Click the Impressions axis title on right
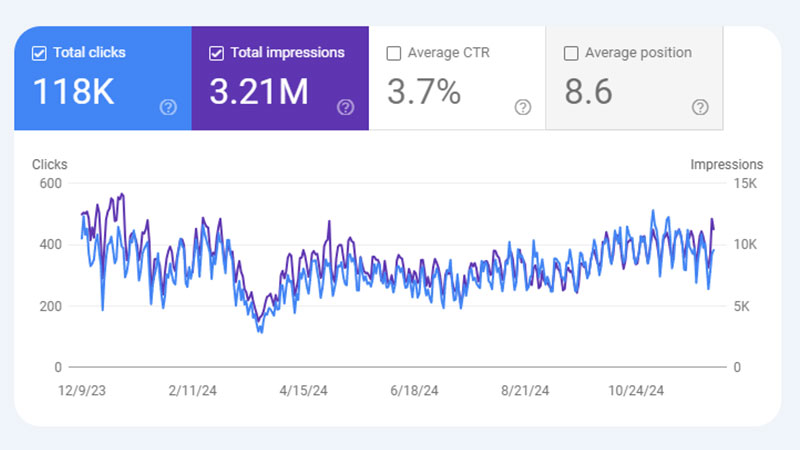This screenshot has height=450, width=800. pyautogui.click(x=726, y=164)
